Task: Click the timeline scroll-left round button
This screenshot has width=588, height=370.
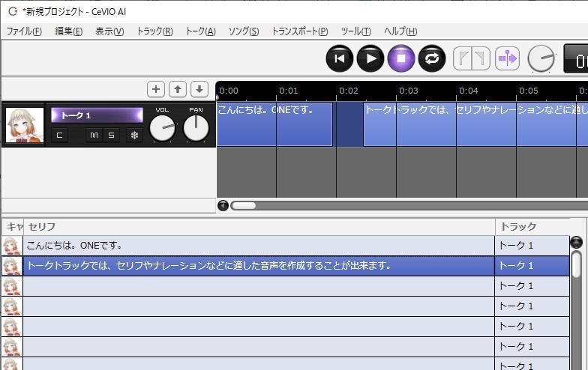Action: pyautogui.click(x=223, y=205)
